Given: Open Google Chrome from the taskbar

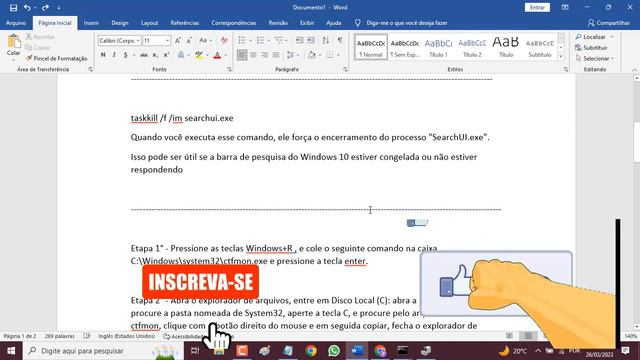Looking at the screenshot, I should [x=311, y=351].
